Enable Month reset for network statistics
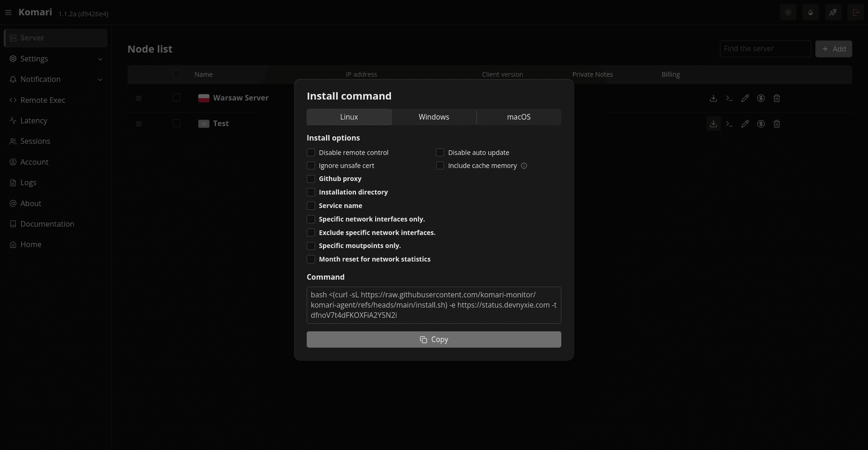 click(311, 259)
